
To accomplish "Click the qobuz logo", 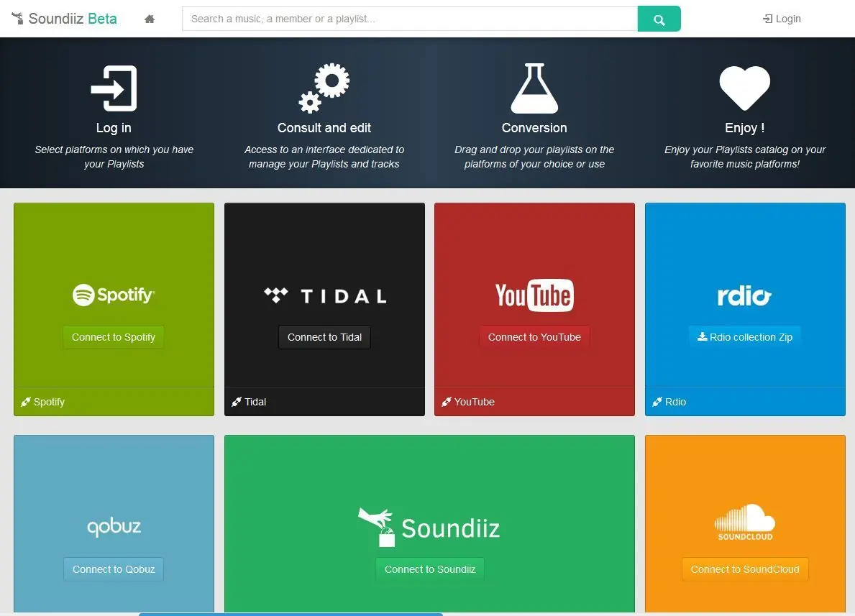I will click(x=114, y=527).
